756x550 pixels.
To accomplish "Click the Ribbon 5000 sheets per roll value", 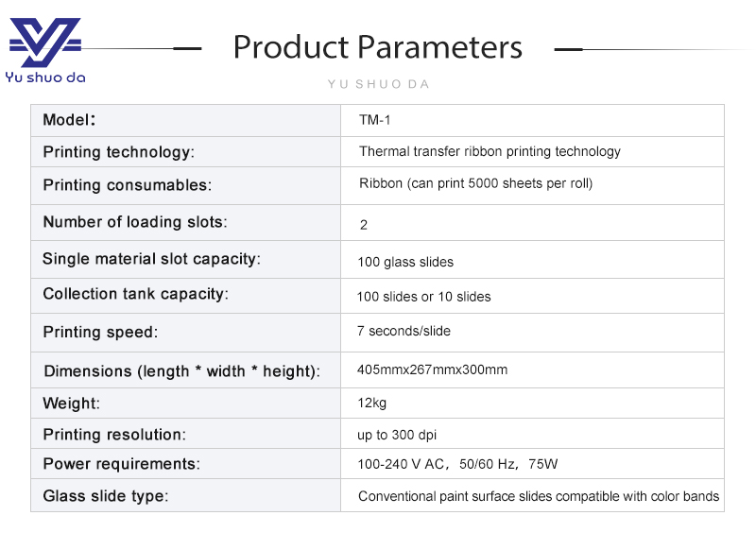I will [x=475, y=183].
